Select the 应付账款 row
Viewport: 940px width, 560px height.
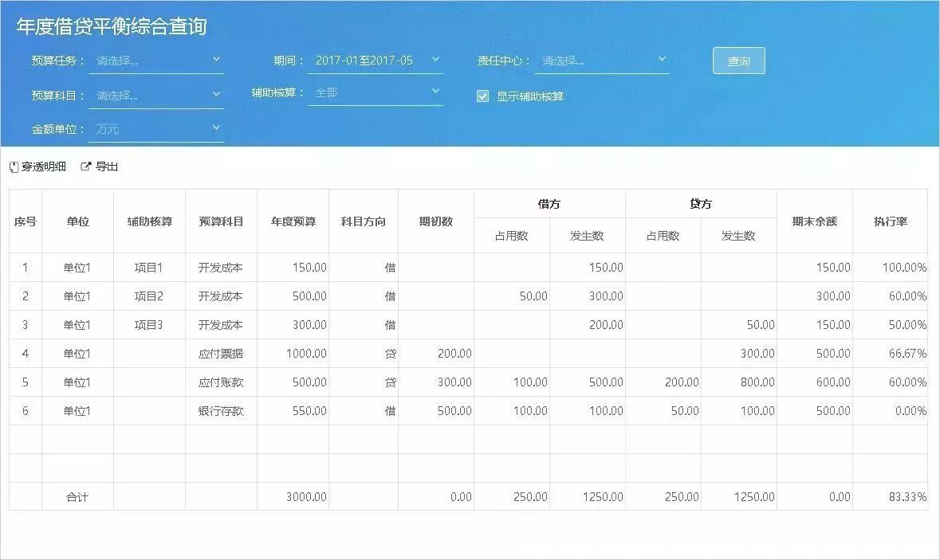(221, 382)
